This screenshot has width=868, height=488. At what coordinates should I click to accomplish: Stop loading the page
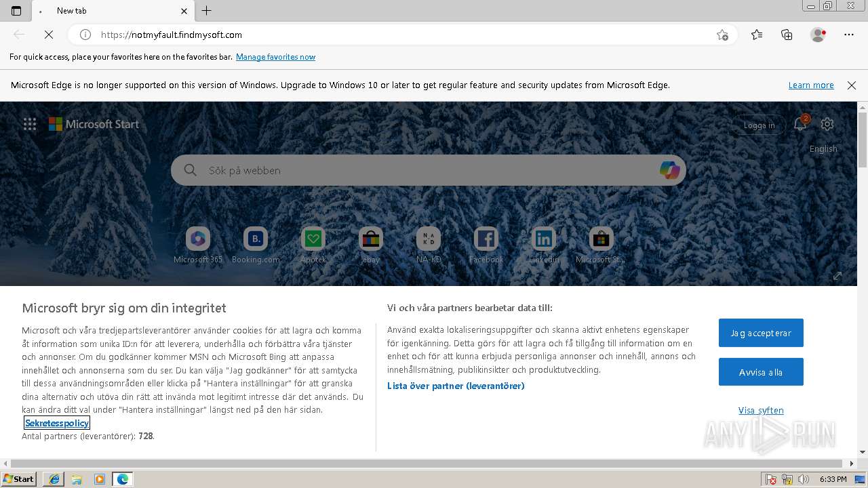(x=49, y=35)
